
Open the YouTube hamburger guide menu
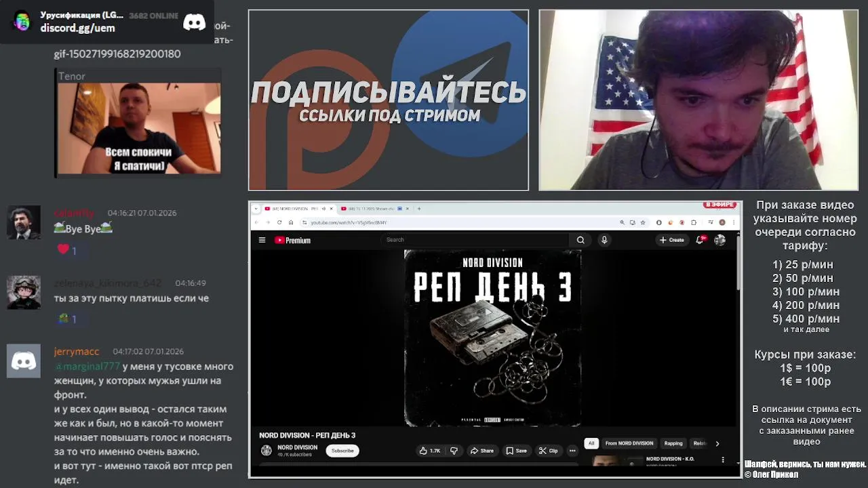[262, 240]
